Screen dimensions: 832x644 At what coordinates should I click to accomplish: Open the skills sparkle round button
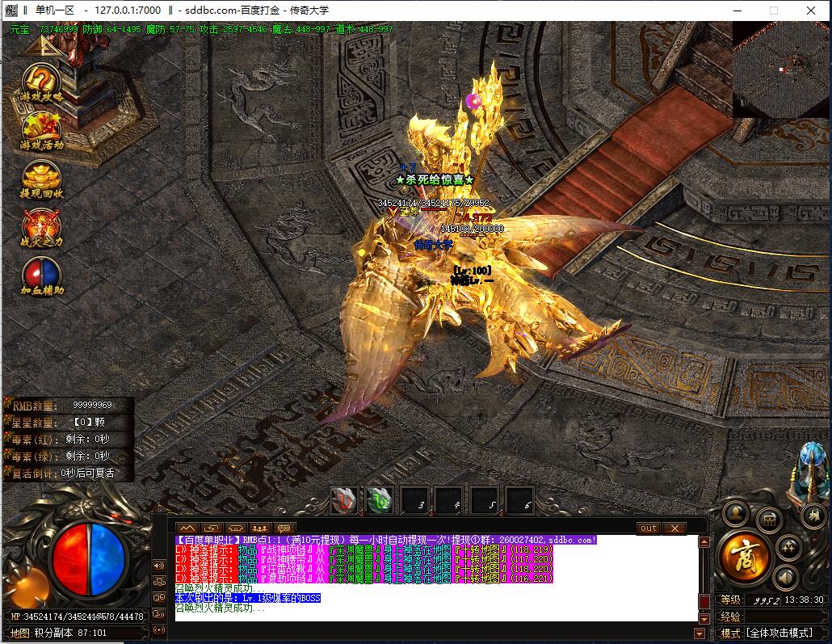tap(788, 547)
